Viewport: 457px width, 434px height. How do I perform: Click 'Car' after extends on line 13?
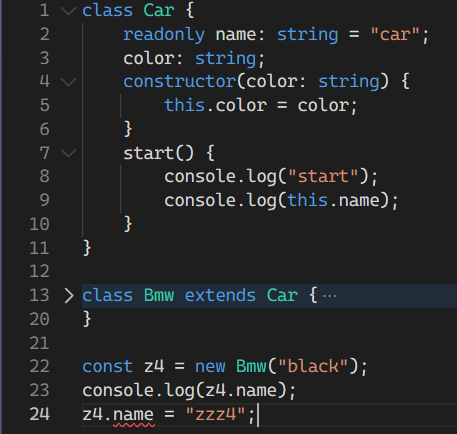282,296
